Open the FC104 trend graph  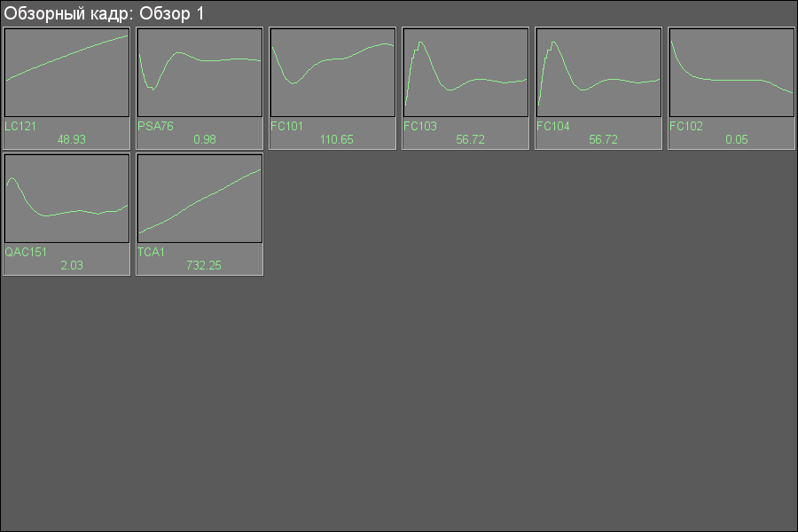598,72
